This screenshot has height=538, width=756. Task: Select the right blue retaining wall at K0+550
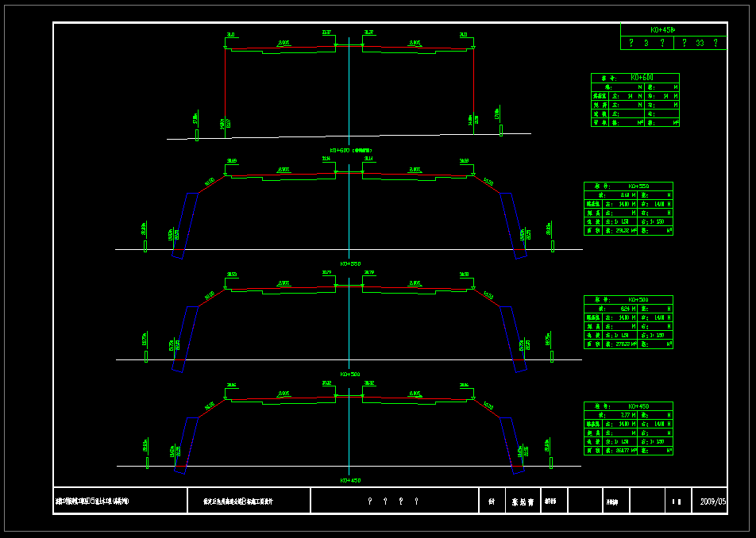[x=512, y=225]
